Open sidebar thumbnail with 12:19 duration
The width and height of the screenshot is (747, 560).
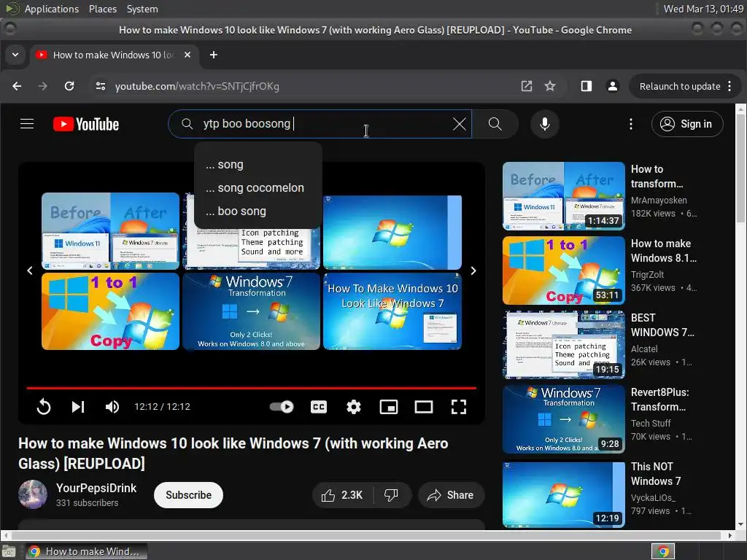click(564, 494)
